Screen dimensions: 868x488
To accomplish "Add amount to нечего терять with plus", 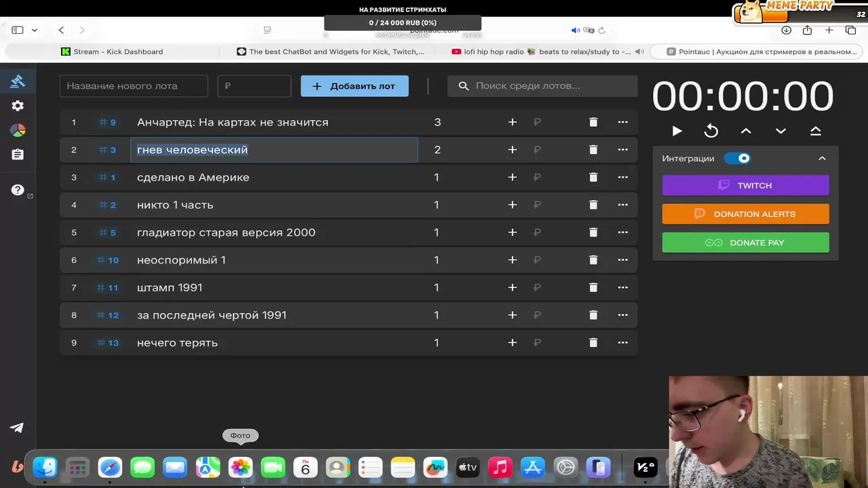I will pyautogui.click(x=513, y=343).
